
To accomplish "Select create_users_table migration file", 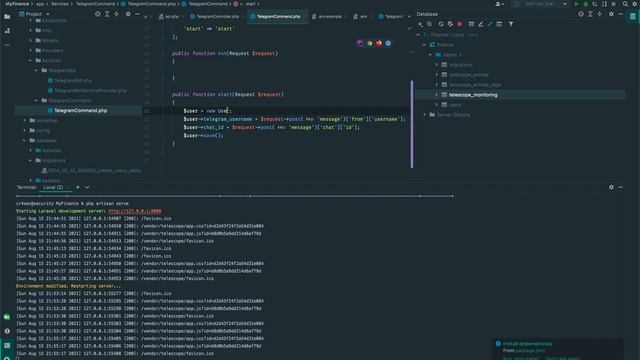I will point(94,171).
